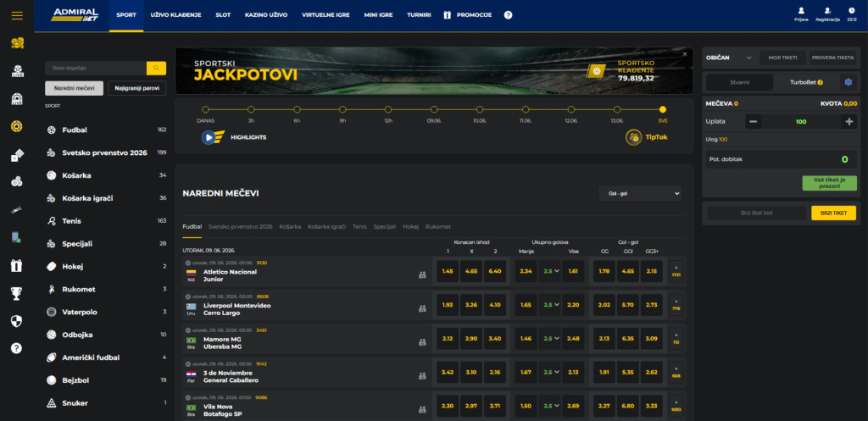Screen dimensions: 868x421
Task: Switch to the Rukomet tab under Naredni mečevi
Action: pyautogui.click(x=438, y=227)
